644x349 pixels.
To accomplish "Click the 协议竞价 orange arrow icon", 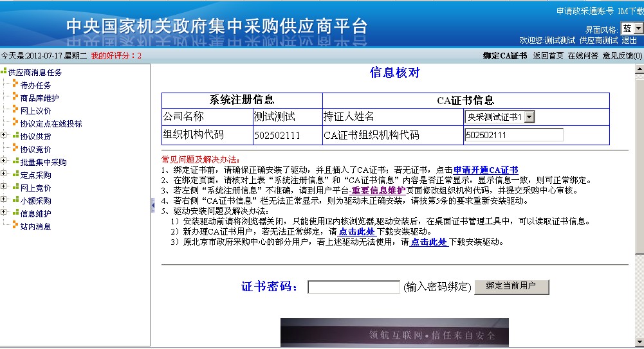I will [x=15, y=149].
